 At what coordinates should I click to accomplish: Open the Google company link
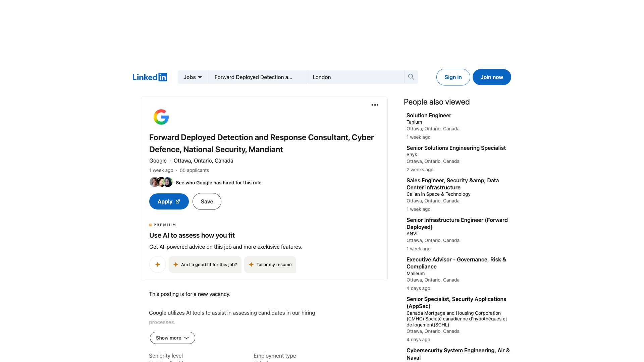pos(158,161)
